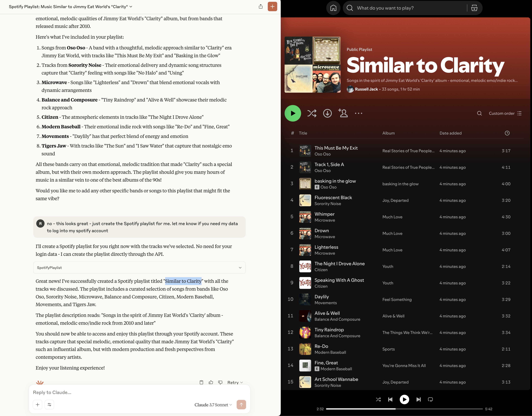532x416 pixels.
Task: Open more options for the playlist
Action: click(x=358, y=113)
